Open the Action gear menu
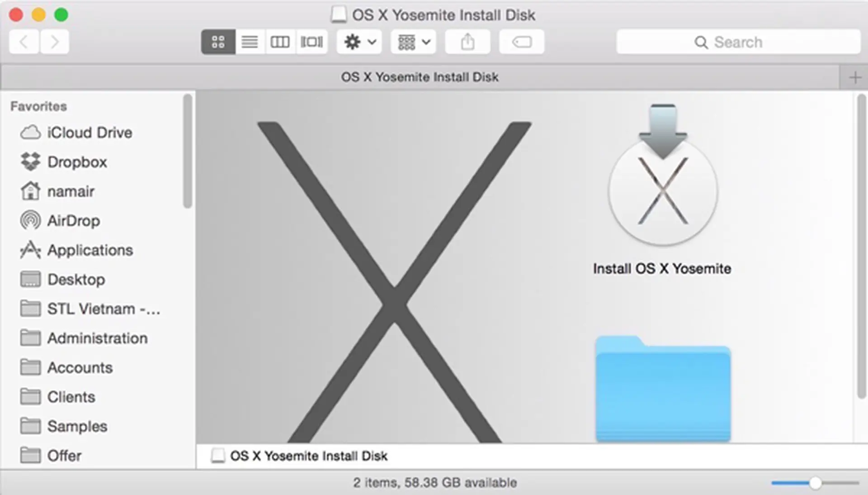The image size is (868, 495). [x=359, y=42]
